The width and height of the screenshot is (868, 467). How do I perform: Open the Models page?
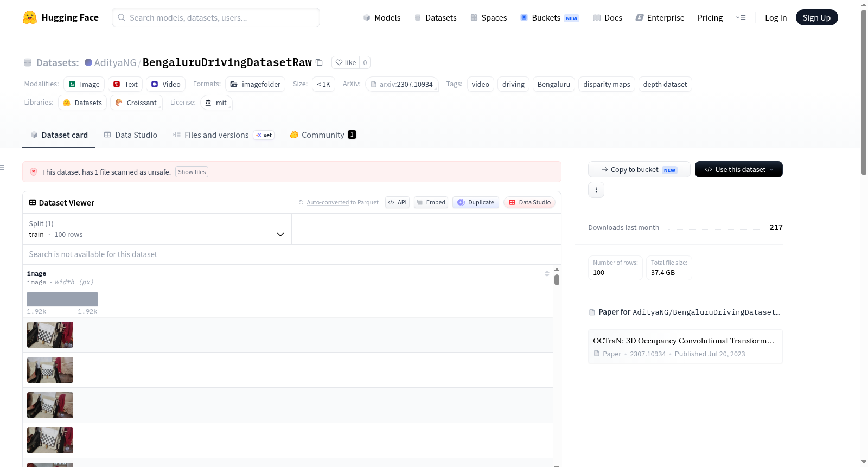point(382,17)
